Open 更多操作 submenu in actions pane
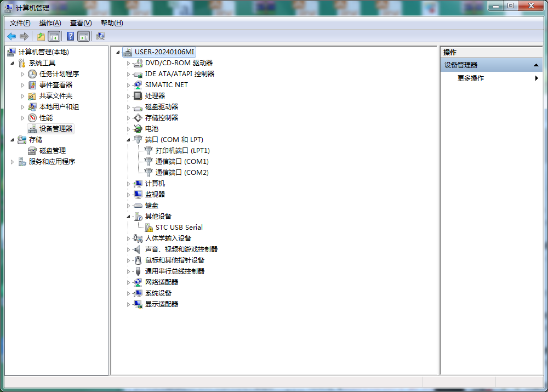Screen dimensions: 548x392 (x=490, y=78)
